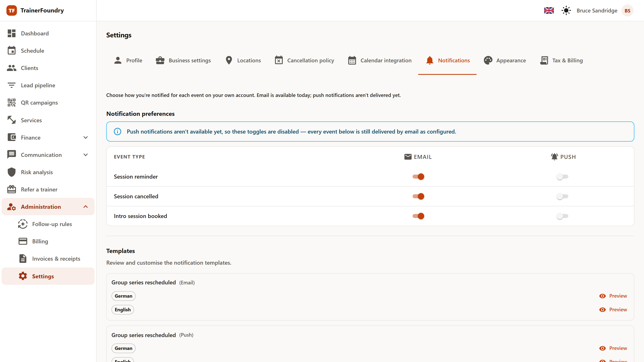644x362 pixels.
Task: Click the QR campaigns code icon
Action: pos(11,102)
